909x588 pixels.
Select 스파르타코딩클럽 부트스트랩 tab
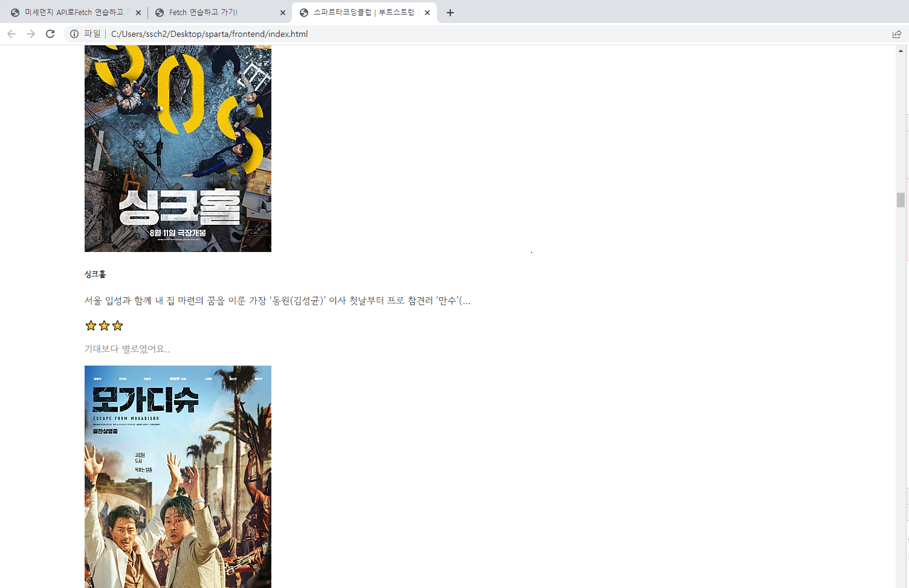pyautogui.click(x=364, y=13)
